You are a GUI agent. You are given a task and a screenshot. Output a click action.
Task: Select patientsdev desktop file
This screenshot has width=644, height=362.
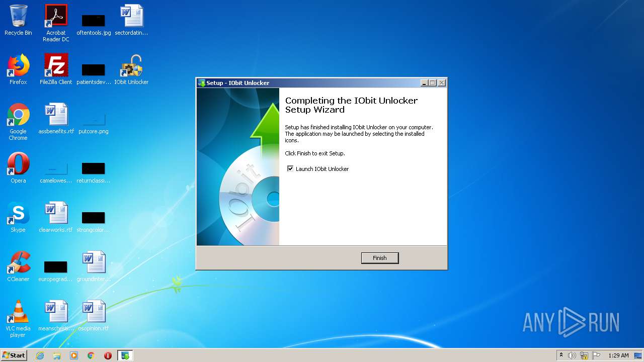94,73
